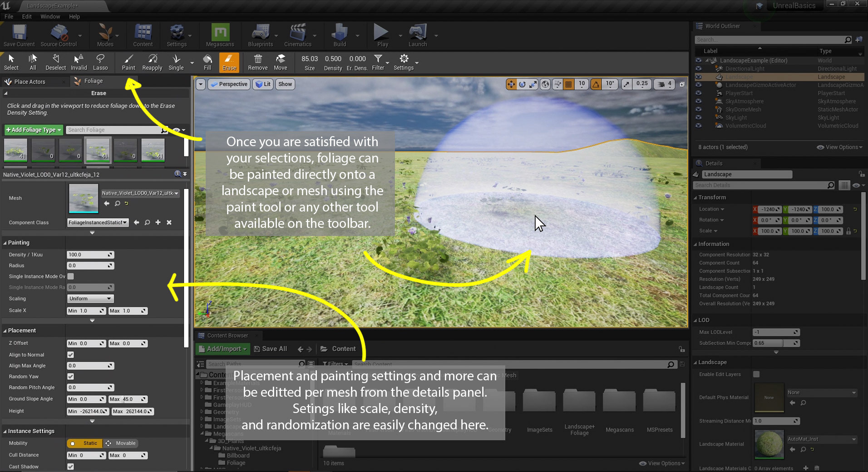868x472 pixels.
Task: Open the Content toolbar icon
Action: point(143,35)
